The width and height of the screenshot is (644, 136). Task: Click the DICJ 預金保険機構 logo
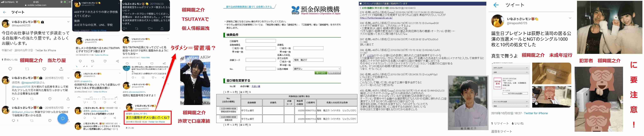[316, 10]
